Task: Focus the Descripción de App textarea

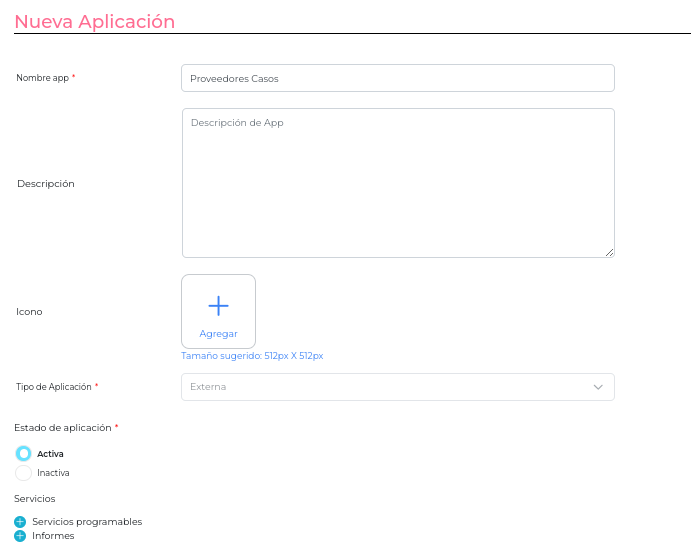Action: [x=397, y=182]
